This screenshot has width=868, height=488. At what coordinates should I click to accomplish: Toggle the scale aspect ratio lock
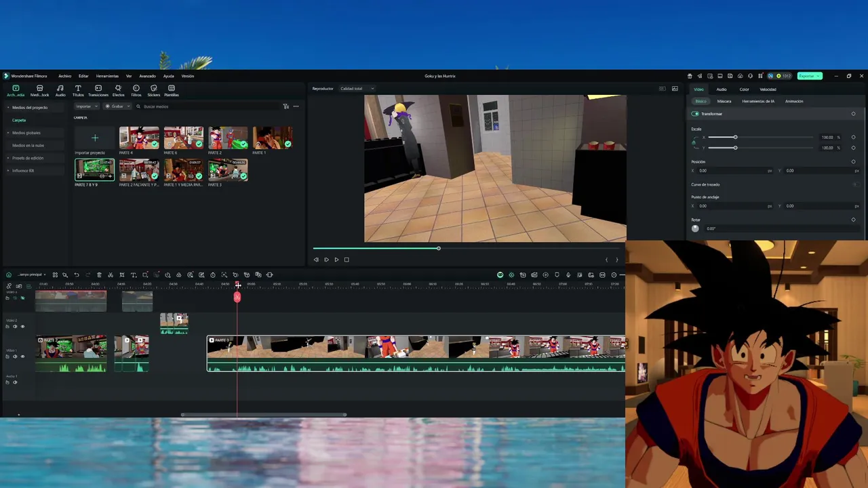pyautogui.click(x=694, y=142)
